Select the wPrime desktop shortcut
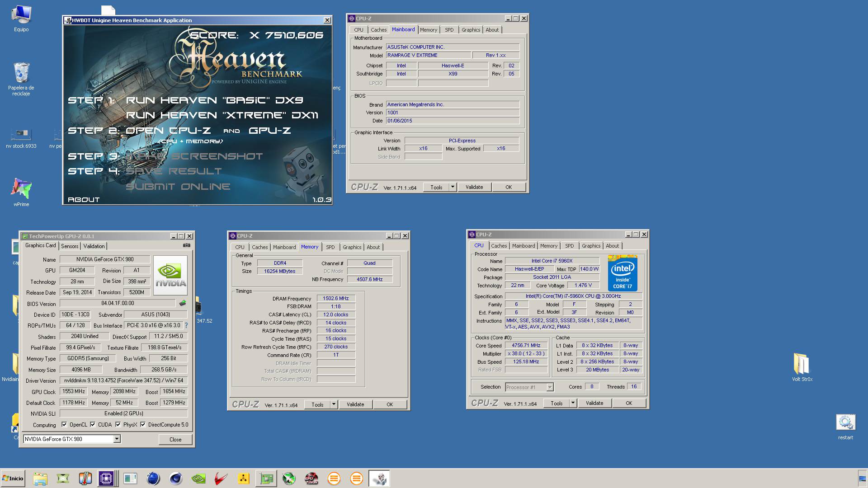This screenshot has width=868, height=488. 21,192
